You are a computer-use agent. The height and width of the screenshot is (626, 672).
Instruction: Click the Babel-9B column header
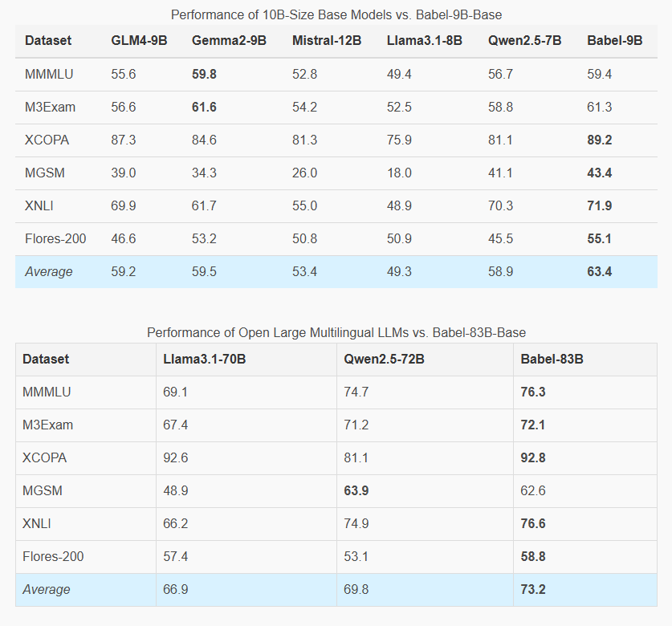(x=615, y=41)
